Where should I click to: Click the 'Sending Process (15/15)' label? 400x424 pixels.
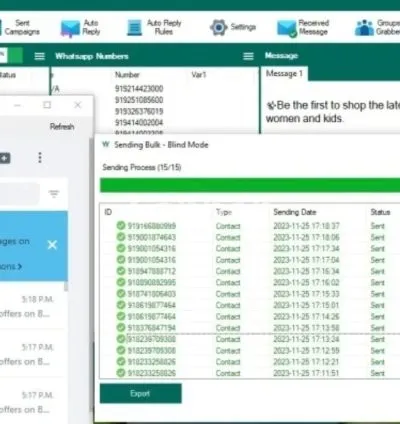(142, 167)
